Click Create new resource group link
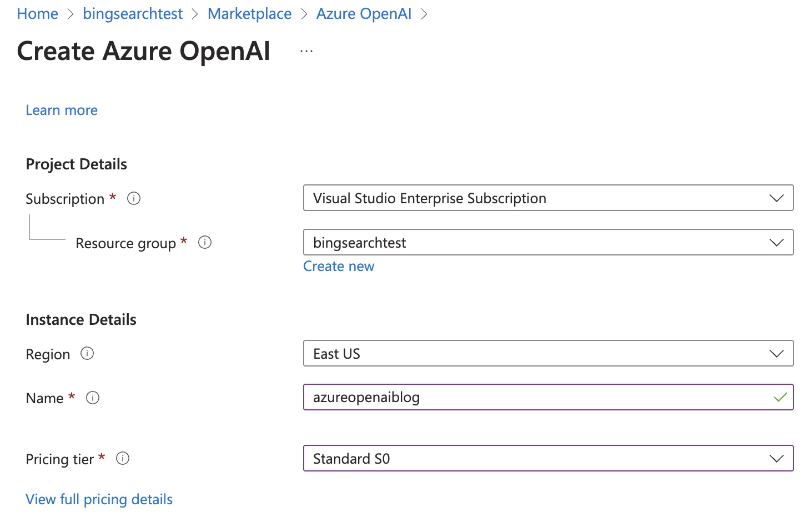Image resolution: width=805 pixels, height=532 pixels. point(339,267)
